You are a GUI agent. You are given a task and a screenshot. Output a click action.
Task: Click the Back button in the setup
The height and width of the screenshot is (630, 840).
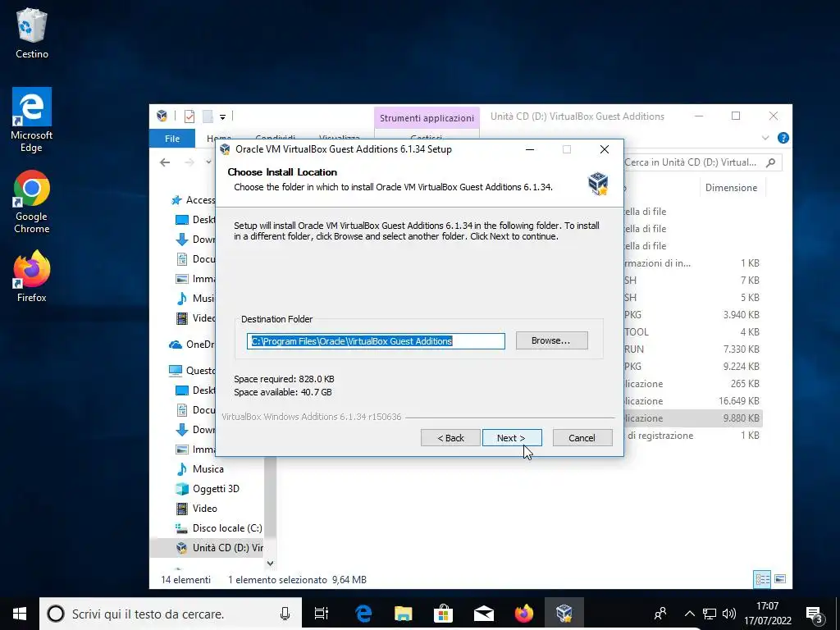point(450,438)
